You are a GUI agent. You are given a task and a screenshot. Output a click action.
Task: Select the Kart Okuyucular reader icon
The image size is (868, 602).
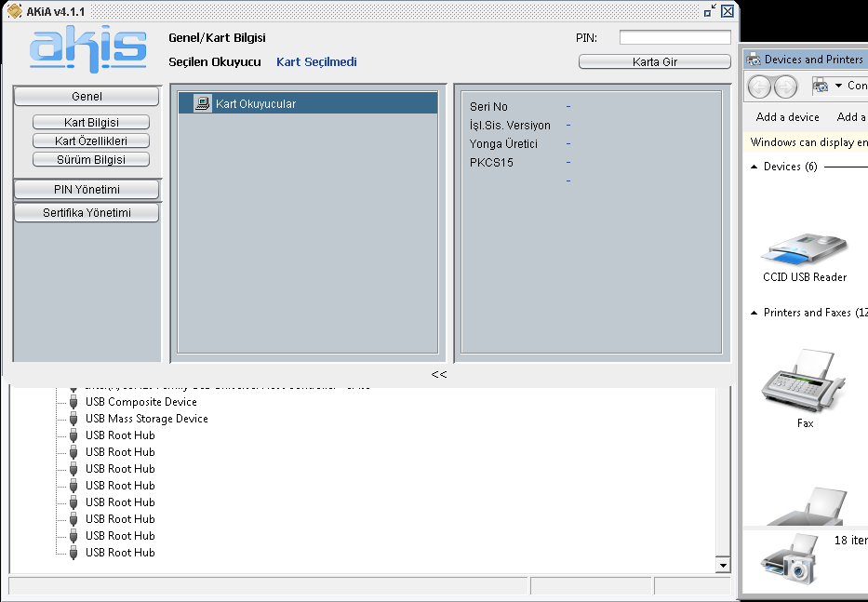point(202,103)
